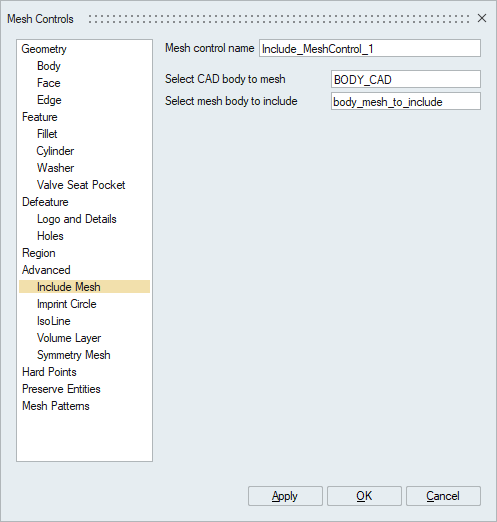Confirm with the OK button
This screenshot has height=522, width=497.
click(x=364, y=496)
